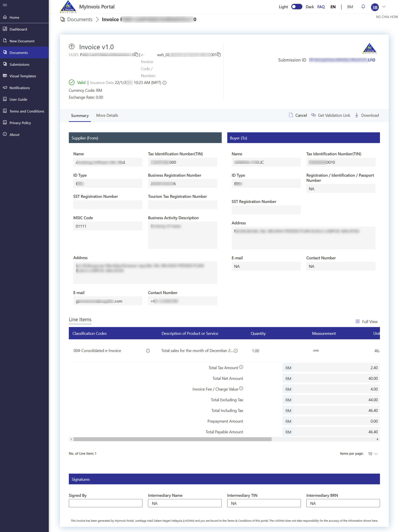Click the Home sidebar icon
The image size is (400, 532).
pos(5,17)
